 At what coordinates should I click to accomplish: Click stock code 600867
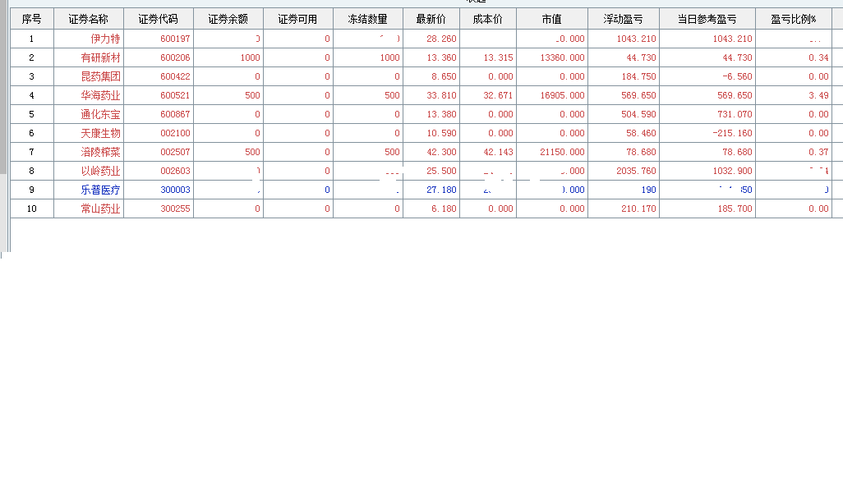[x=175, y=114]
